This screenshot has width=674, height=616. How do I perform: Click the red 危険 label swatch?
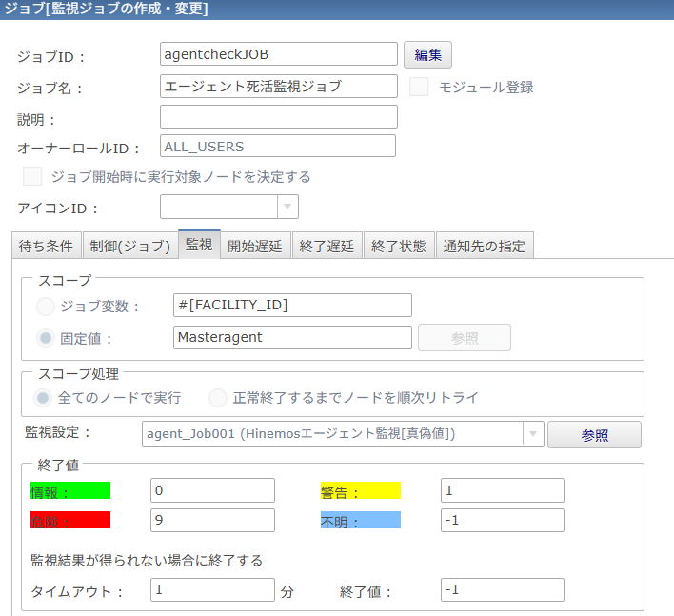point(70,520)
